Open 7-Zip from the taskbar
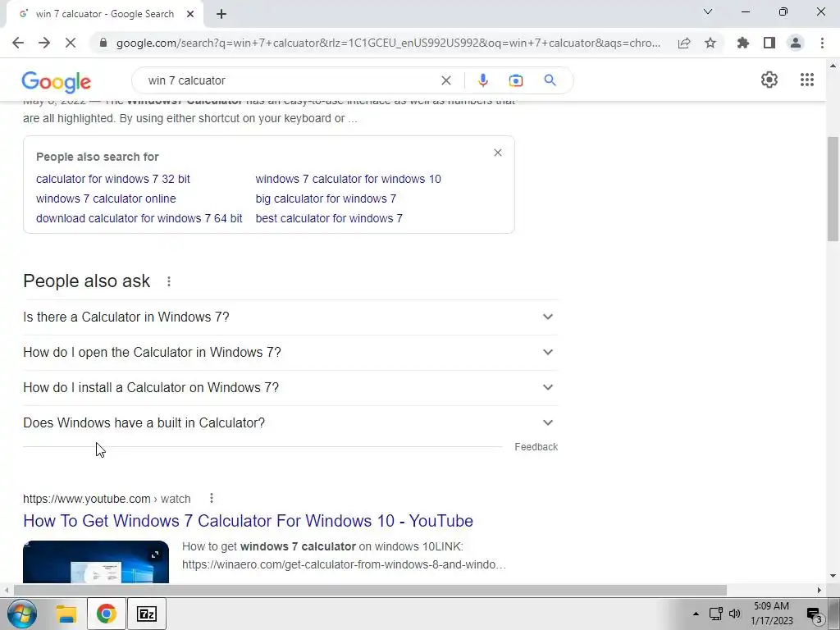Screen dimensions: 840x630 (147, 614)
